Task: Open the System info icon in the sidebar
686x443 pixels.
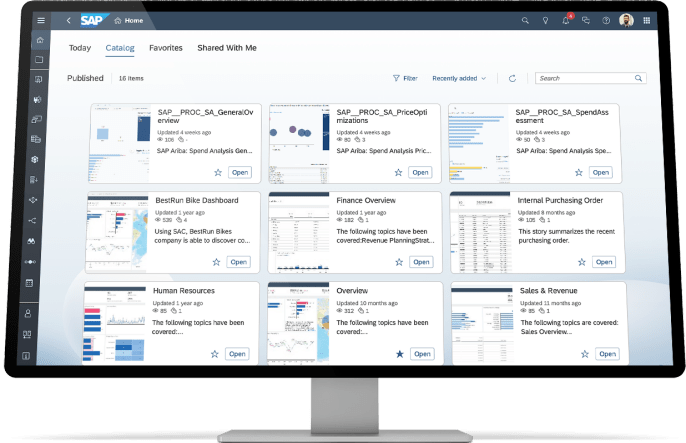Action: [x=26, y=356]
